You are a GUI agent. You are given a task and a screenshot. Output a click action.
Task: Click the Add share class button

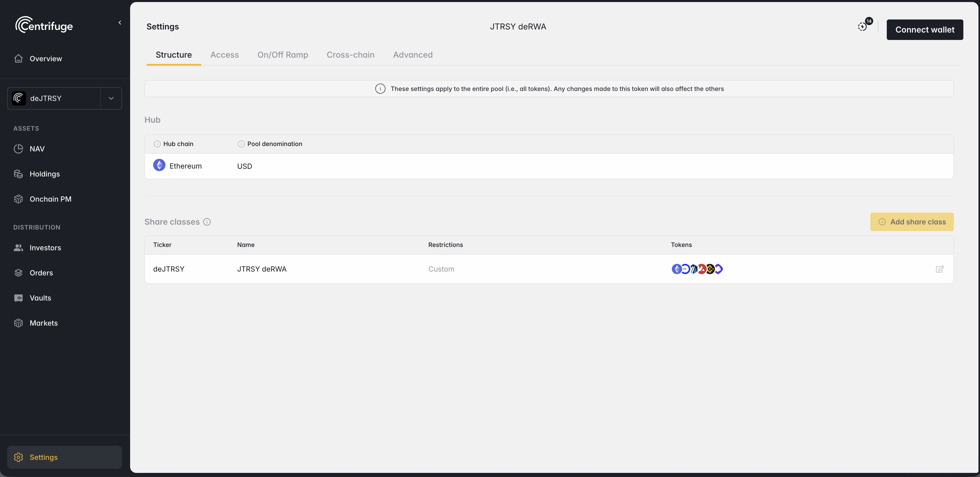912,222
